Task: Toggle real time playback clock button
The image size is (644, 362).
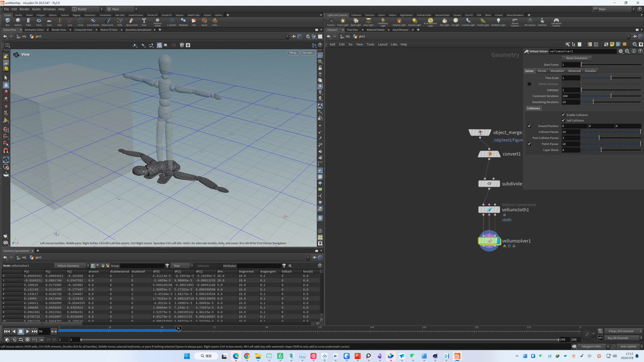Action: [x=28, y=340]
